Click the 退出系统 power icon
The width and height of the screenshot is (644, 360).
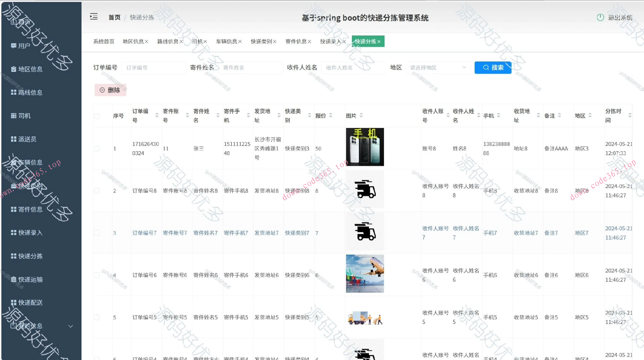[x=600, y=17]
